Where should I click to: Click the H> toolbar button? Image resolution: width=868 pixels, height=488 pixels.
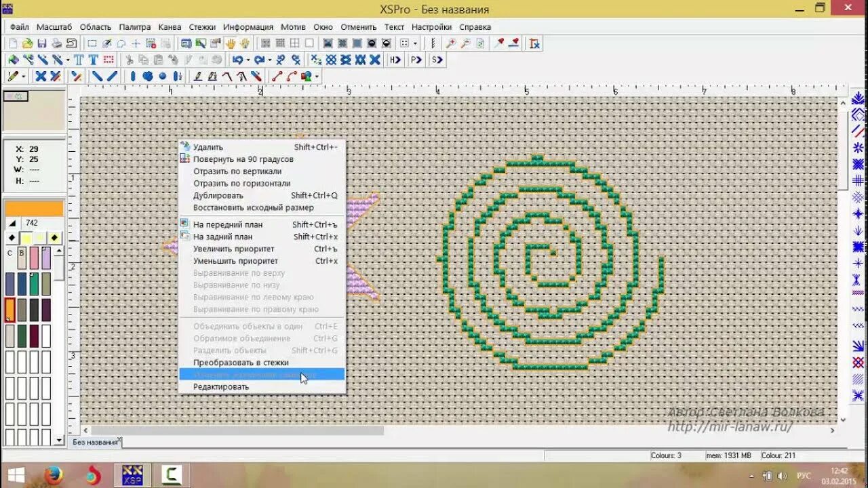[x=395, y=60]
